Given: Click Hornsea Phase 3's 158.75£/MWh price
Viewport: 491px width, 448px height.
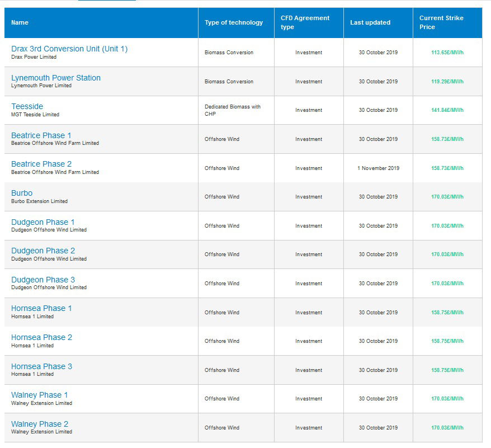Looking at the screenshot, I should [447, 370].
